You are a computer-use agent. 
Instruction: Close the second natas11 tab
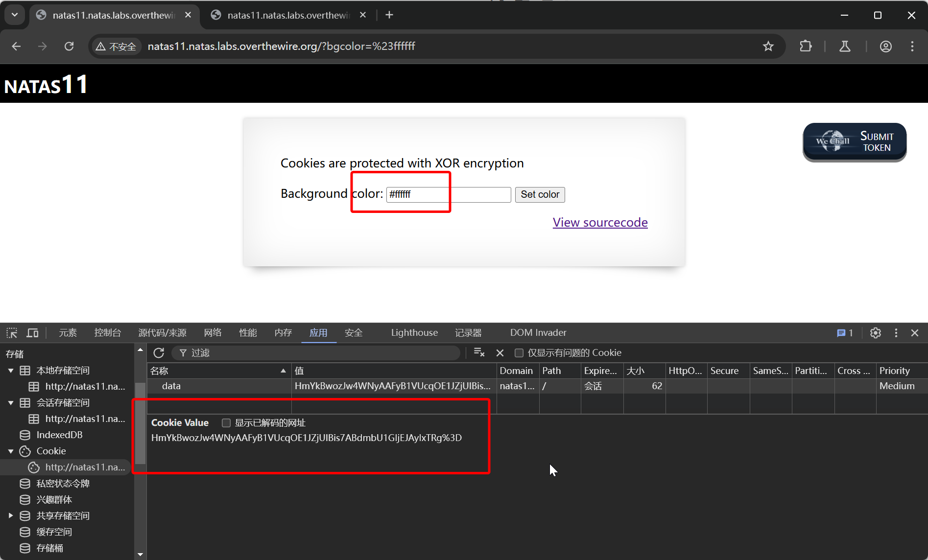point(363,15)
